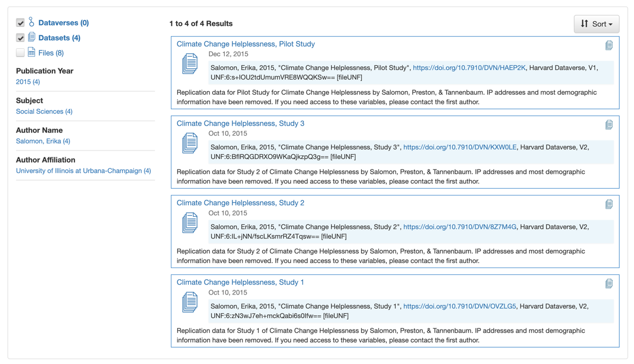Image resolution: width=634 pixels, height=364 pixels.
Task: Click the Dataverses (0) label
Action: (64, 23)
